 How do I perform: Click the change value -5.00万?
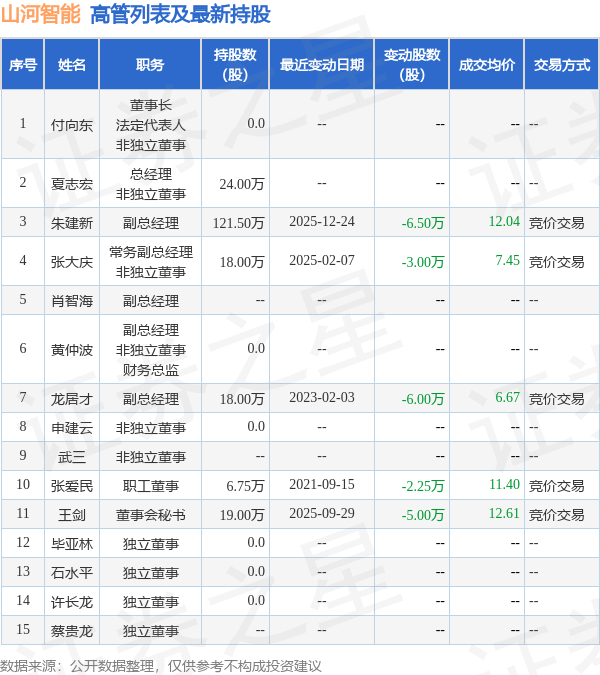(x=423, y=514)
